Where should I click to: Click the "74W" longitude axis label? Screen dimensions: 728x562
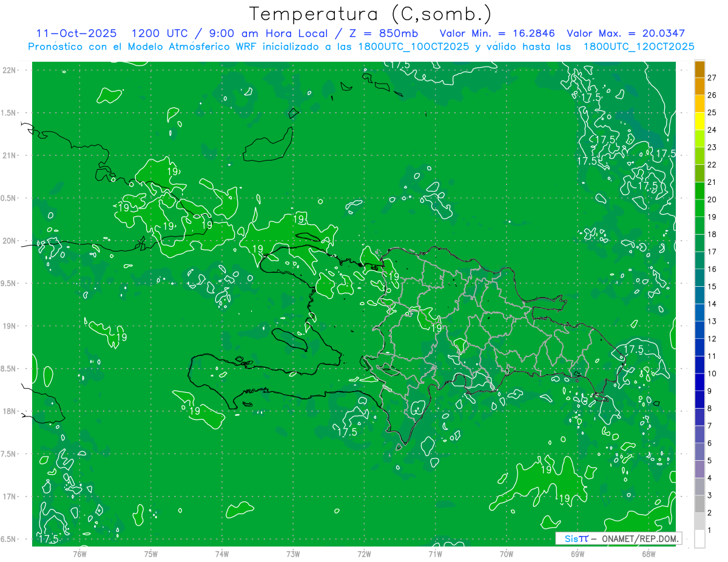pos(222,554)
